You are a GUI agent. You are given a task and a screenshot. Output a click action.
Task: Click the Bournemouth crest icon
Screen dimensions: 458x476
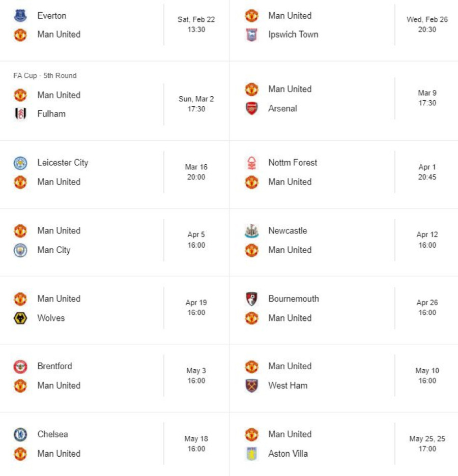click(251, 299)
